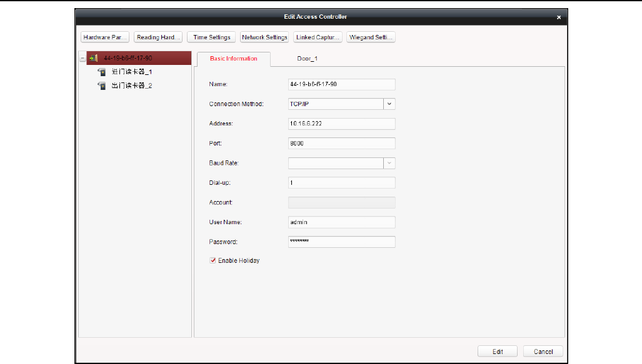642x364 pixels.
Task: Click the Port field showing 8000
Action: 341,143
